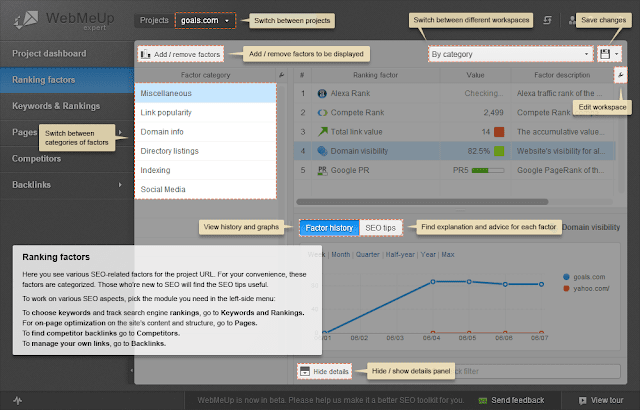This screenshot has height=410, width=640.
Task: Open the save workspace dropdown arrow
Action: coord(616,54)
